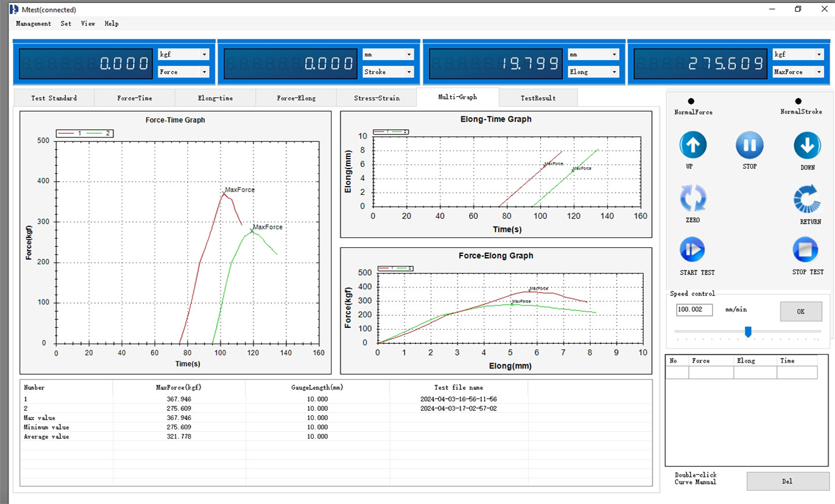Click the ZERO reset icon
835x504 pixels.
click(693, 199)
